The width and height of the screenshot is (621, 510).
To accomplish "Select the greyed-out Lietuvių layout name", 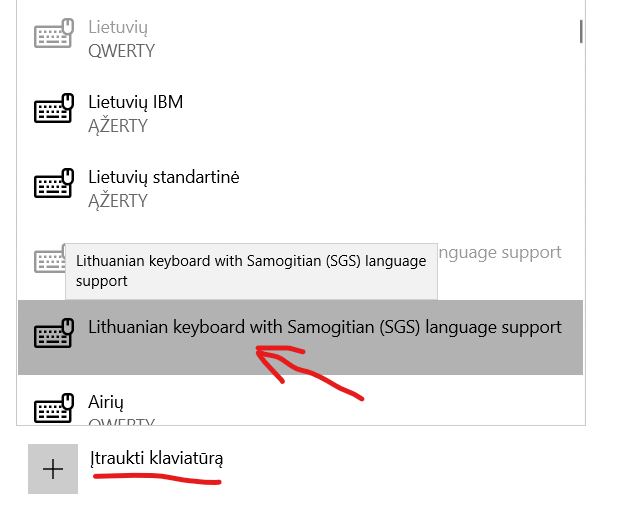I will pos(118,26).
